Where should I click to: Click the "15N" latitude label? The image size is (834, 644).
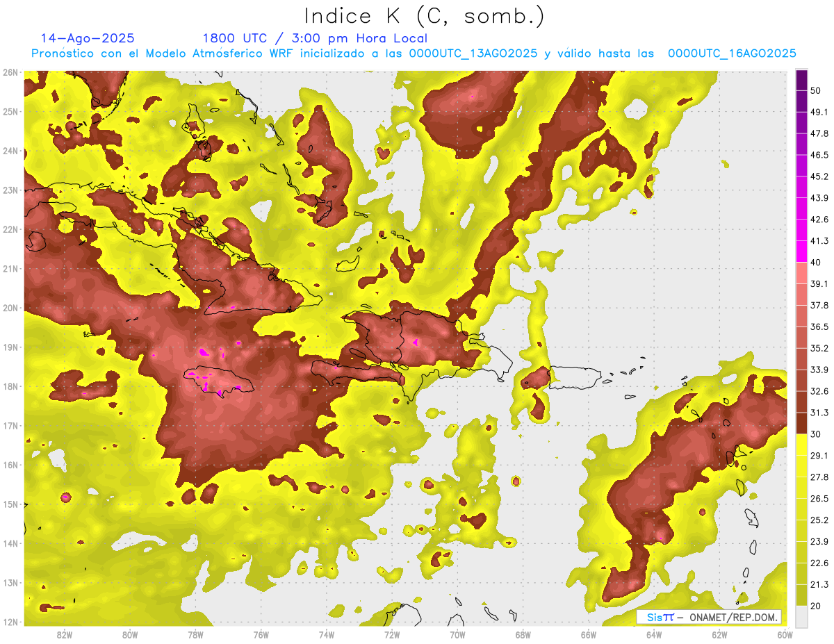(x=10, y=504)
